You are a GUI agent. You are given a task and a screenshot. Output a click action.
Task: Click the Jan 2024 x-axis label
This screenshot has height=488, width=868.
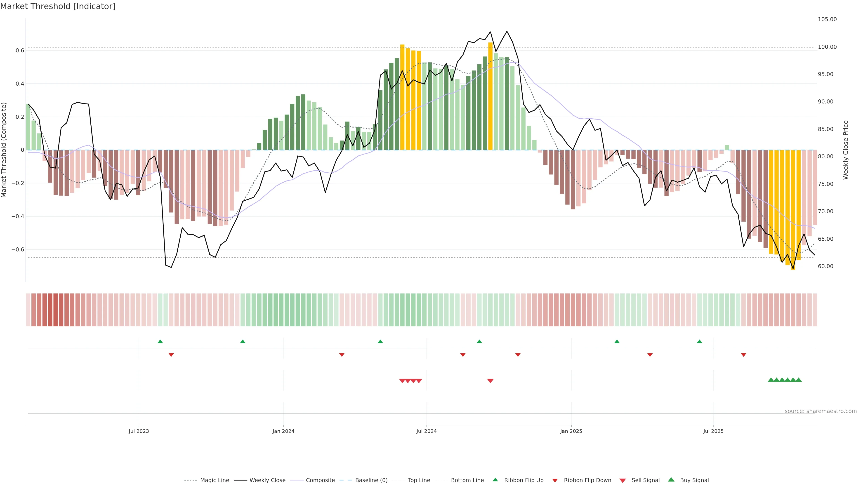[x=283, y=431]
